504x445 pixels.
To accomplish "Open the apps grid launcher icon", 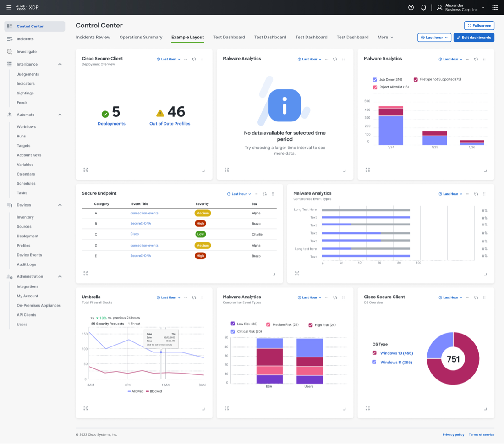I will point(495,7).
